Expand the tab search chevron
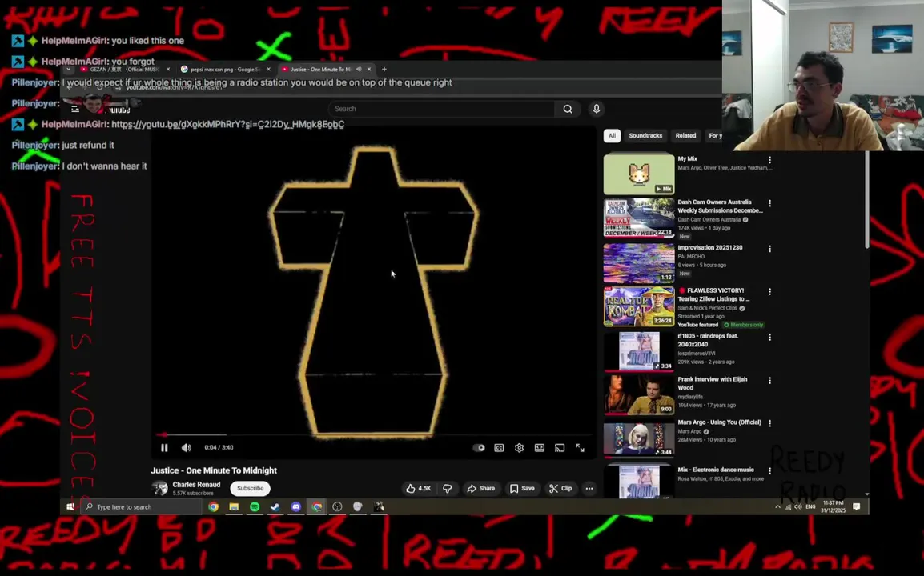Image resolution: width=924 pixels, height=576 pixels. tap(68, 69)
